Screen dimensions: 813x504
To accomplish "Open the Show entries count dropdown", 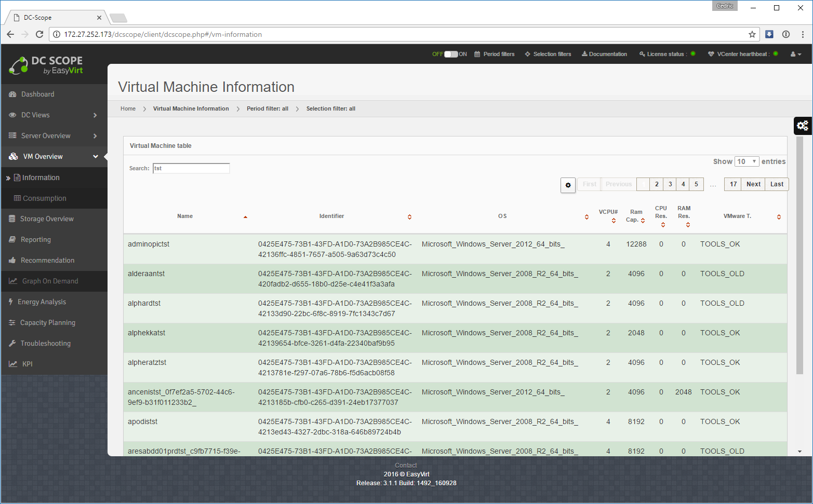I will tap(747, 161).
